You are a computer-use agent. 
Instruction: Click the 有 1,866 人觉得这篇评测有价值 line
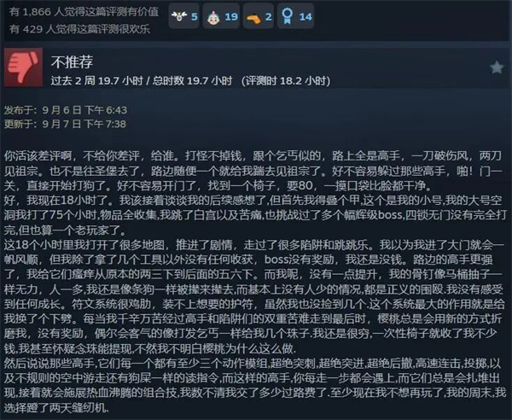(x=84, y=12)
